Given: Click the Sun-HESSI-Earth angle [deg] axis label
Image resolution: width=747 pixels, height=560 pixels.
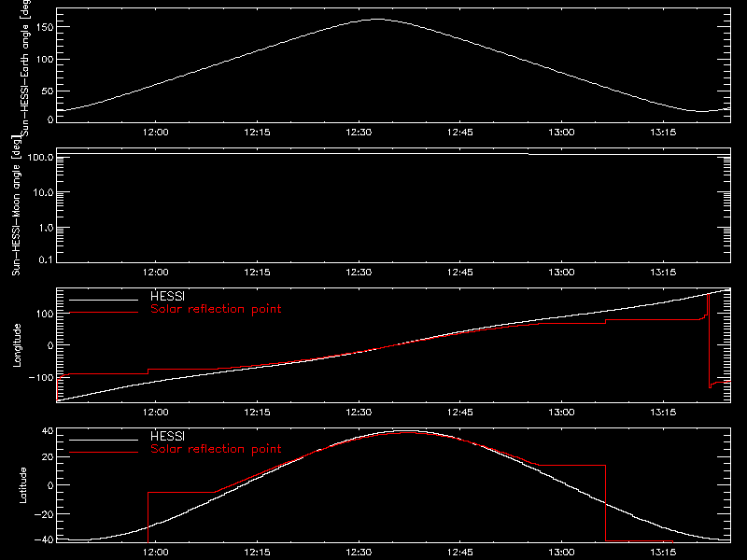Looking at the screenshot, I should [24, 67].
